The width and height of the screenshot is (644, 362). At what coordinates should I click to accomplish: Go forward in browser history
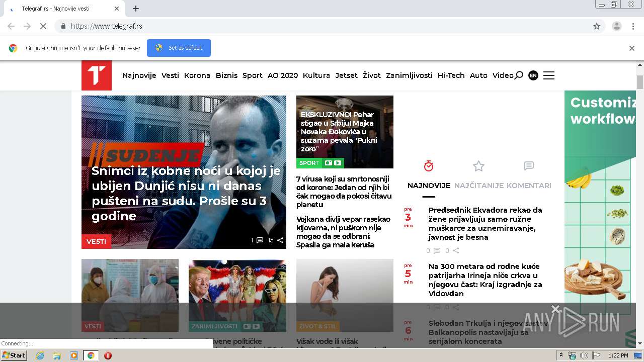[x=27, y=26]
